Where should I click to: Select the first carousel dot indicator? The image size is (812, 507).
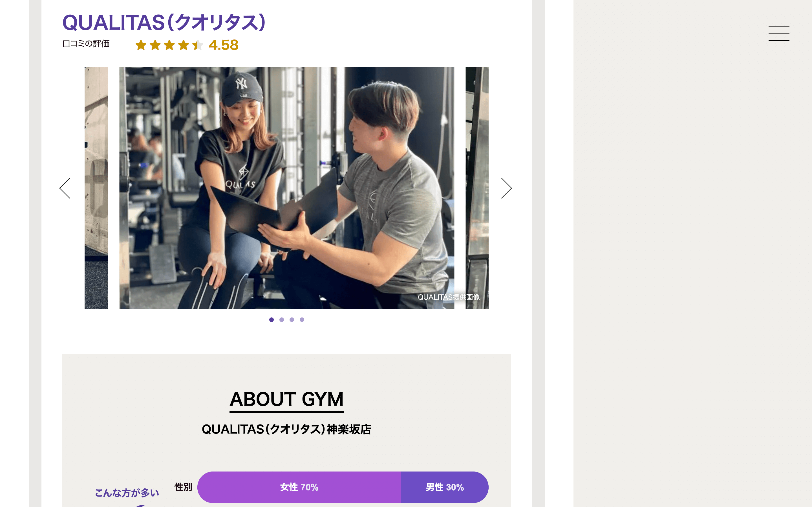click(272, 320)
